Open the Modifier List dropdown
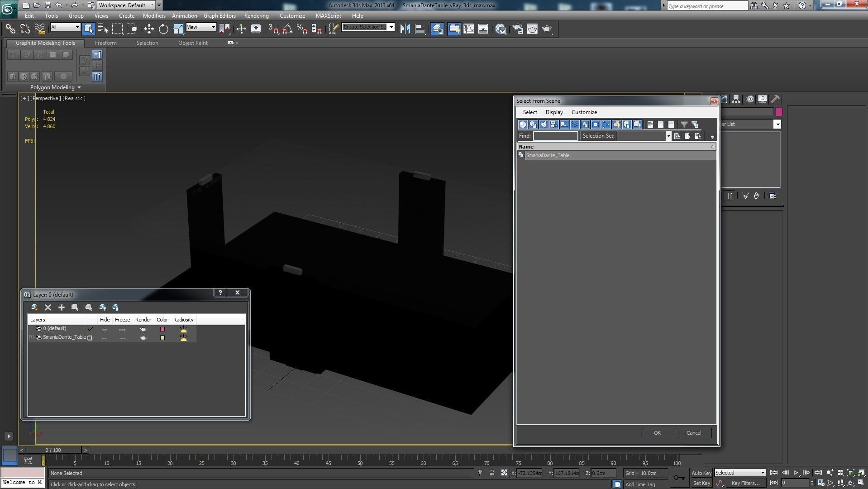The width and height of the screenshot is (868, 489). (777, 125)
